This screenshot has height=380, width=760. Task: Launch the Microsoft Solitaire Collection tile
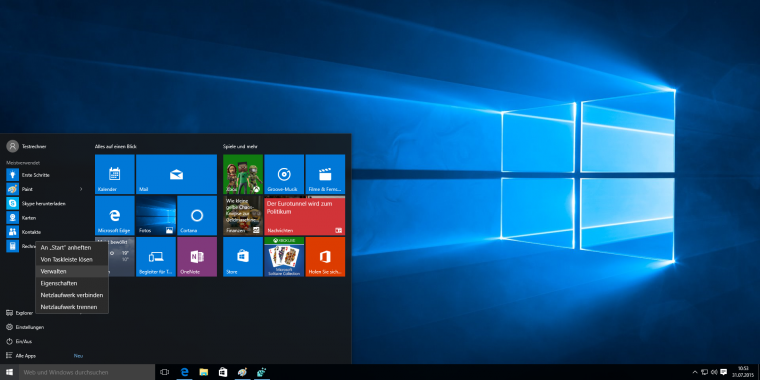(x=284, y=257)
